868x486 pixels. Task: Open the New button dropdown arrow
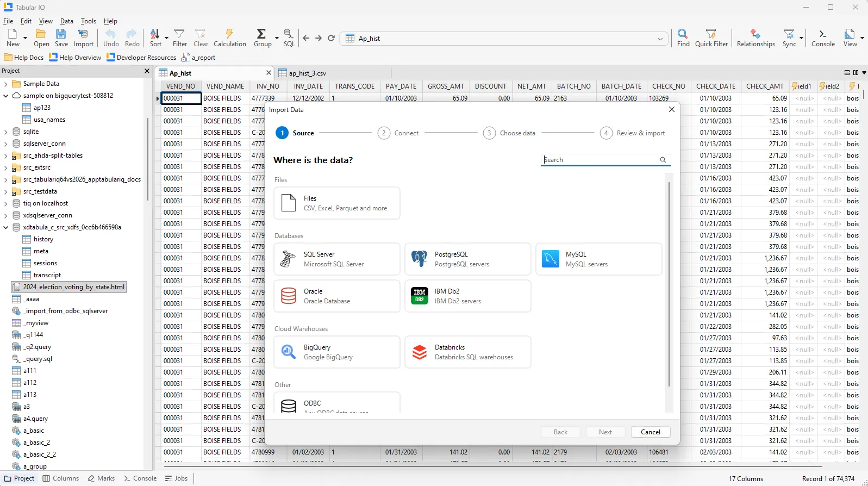tap(25, 38)
